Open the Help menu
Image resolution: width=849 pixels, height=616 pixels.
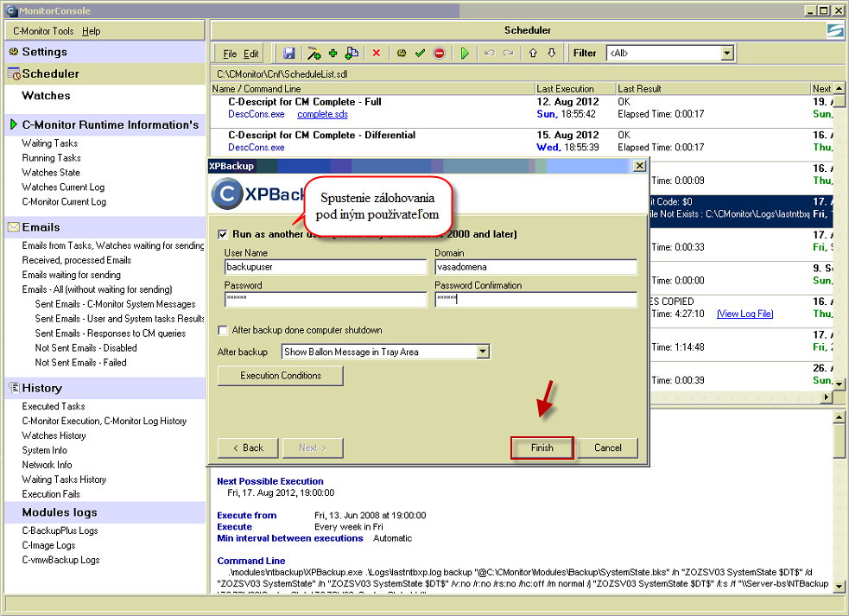[x=91, y=31]
